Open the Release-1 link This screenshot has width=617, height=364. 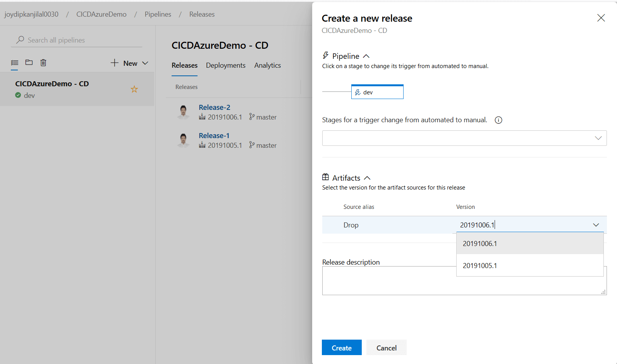pyautogui.click(x=214, y=135)
